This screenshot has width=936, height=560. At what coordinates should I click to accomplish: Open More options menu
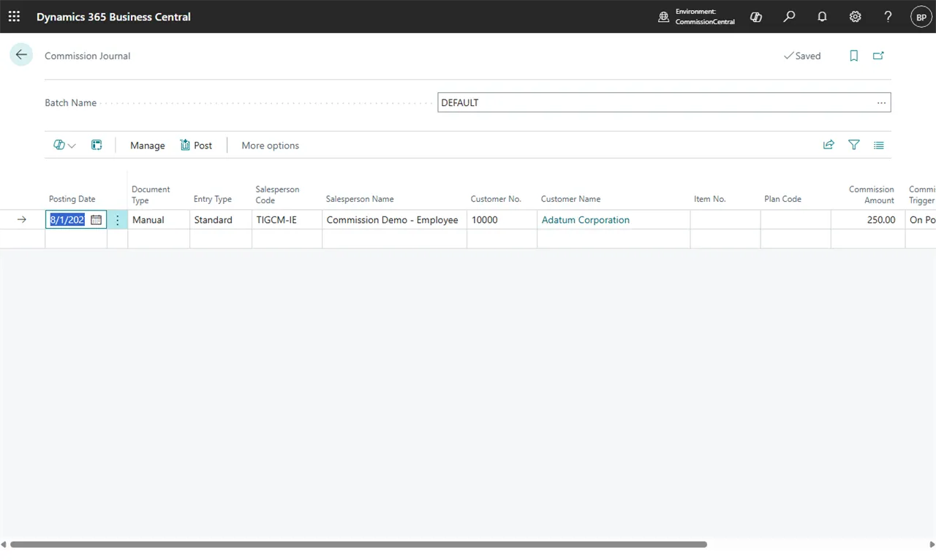pyautogui.click(x=270, y=145)
